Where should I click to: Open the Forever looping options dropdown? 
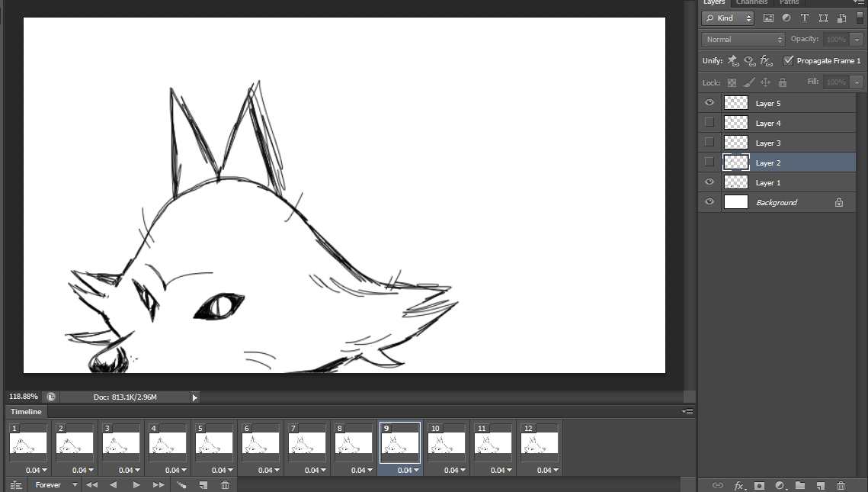pyautogui.click(x=56, y=485)
